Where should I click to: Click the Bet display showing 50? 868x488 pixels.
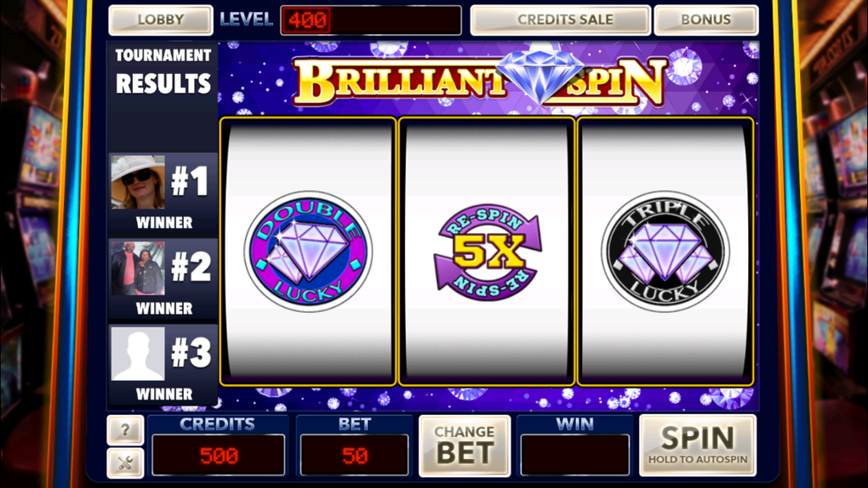(354, 456)
